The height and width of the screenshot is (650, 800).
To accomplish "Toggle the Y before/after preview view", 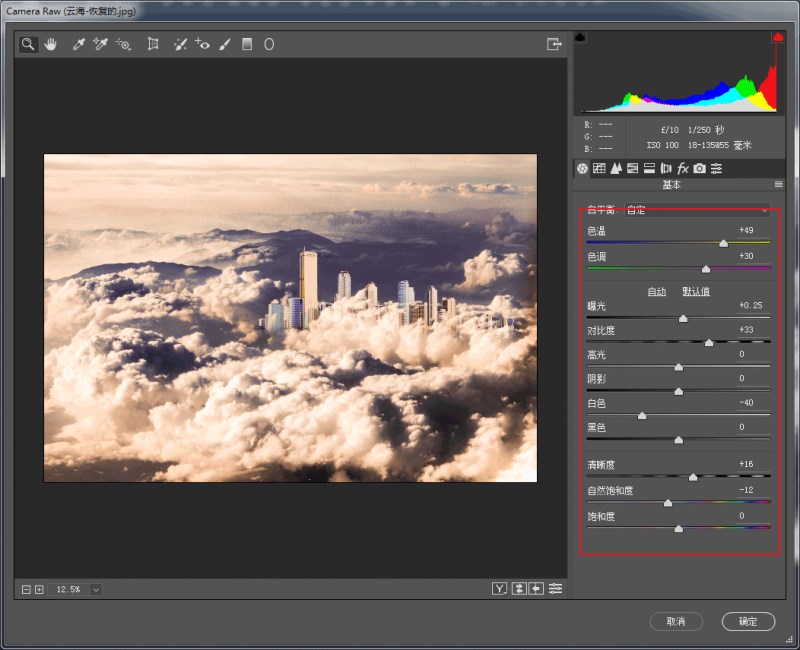I will click(499, 589).
